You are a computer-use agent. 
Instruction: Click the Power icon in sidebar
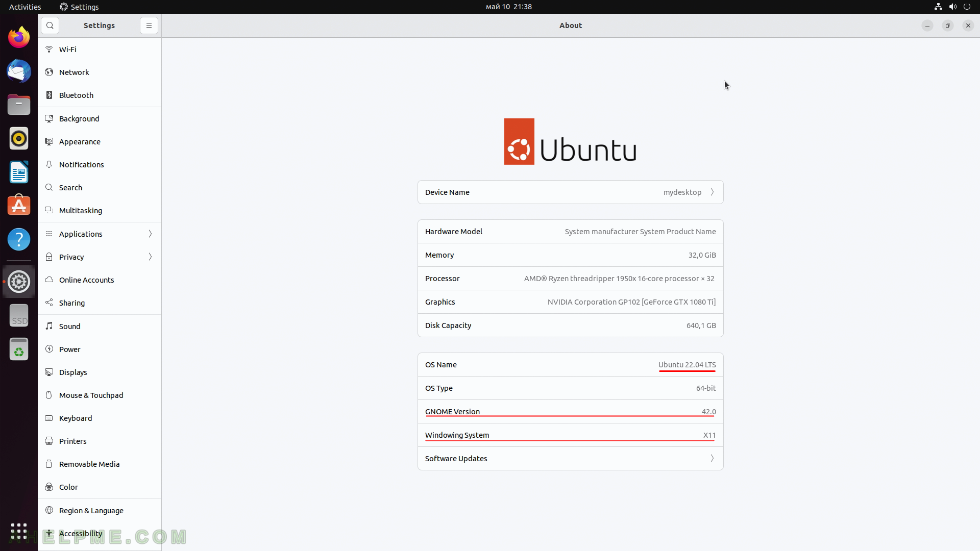coord(49,349)
